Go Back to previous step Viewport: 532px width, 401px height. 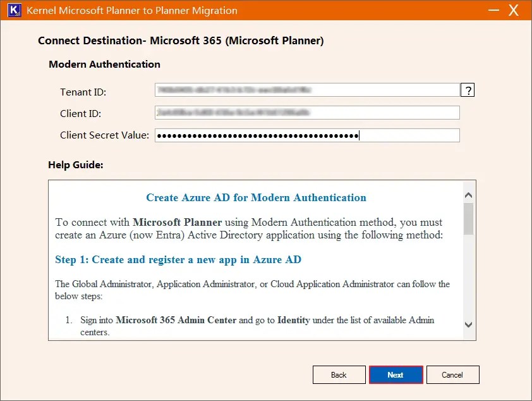coord(339,375)
